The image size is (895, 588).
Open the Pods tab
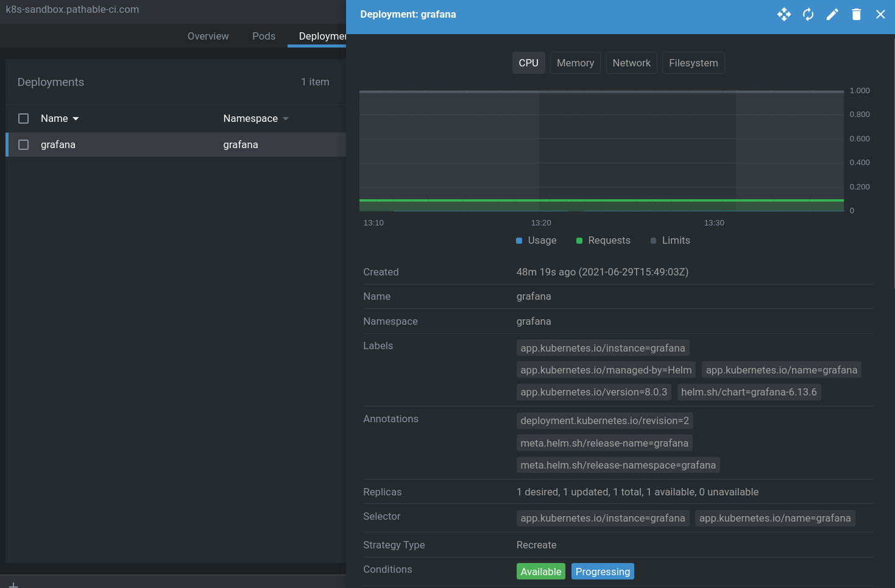click(x=264, y=36)
